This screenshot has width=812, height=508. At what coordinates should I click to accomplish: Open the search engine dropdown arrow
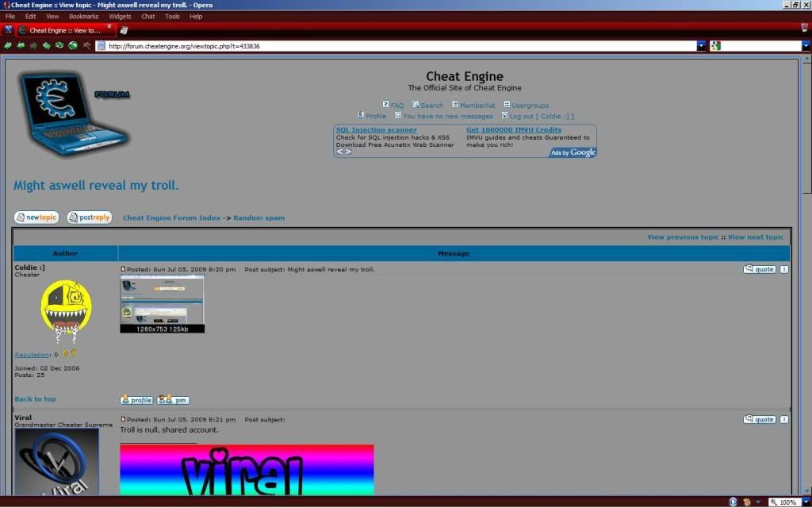(806, 46)
